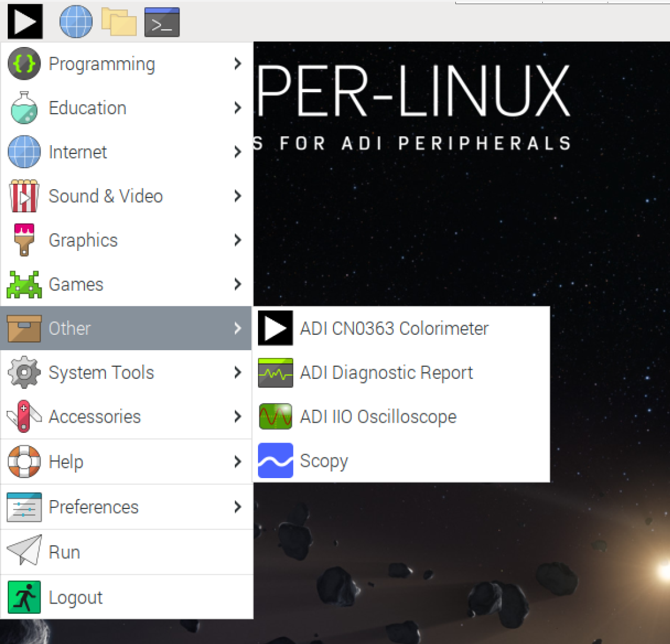The image size is (670, 644).
Task: Expand the Accessories submenu arrow
Action: [238, 416]
